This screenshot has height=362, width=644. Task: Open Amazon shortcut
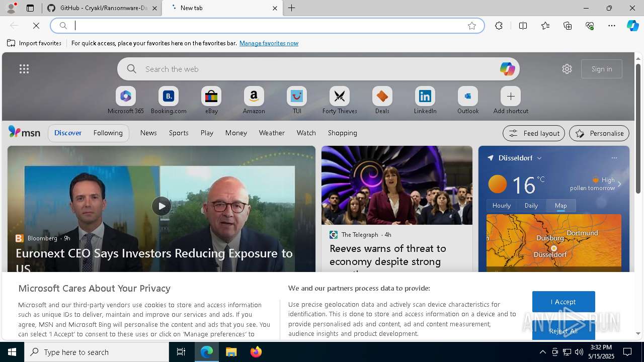[254, 101]
